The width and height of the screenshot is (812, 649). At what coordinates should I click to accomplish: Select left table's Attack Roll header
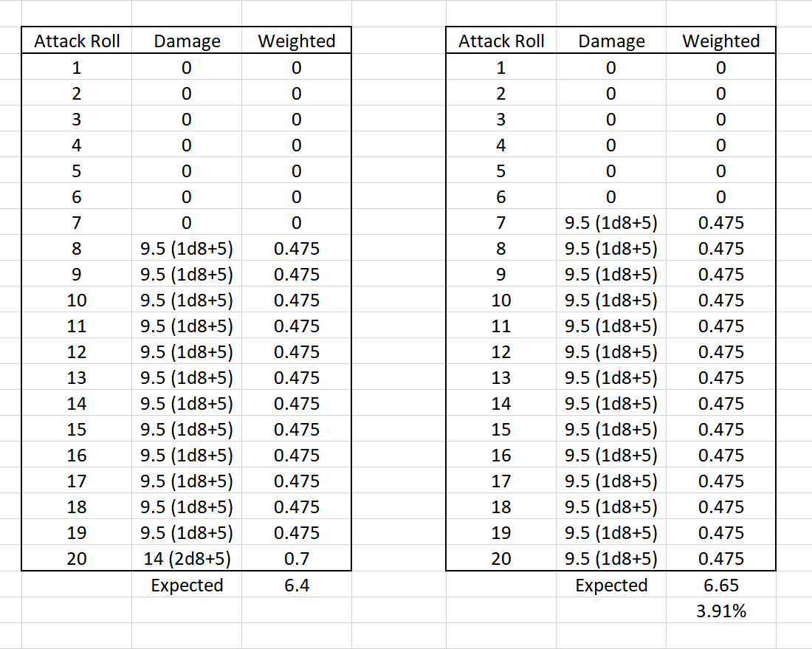pyautogui.click(x=77, y=41)
